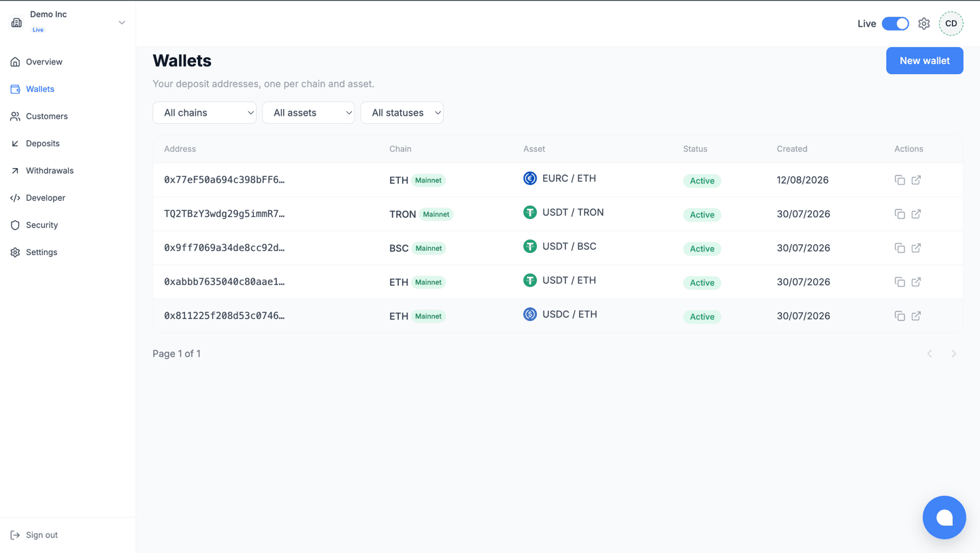Click the USDT / TRON asset label

point(573,212)
